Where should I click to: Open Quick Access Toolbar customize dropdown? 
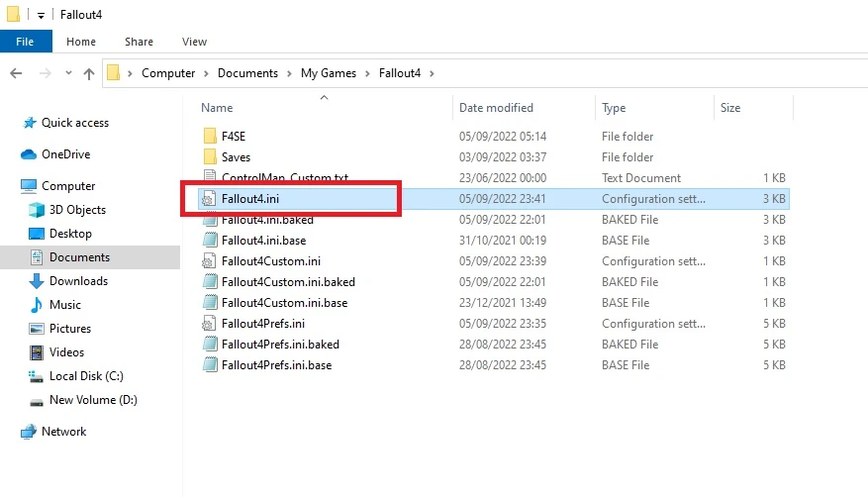pos(41,16)
